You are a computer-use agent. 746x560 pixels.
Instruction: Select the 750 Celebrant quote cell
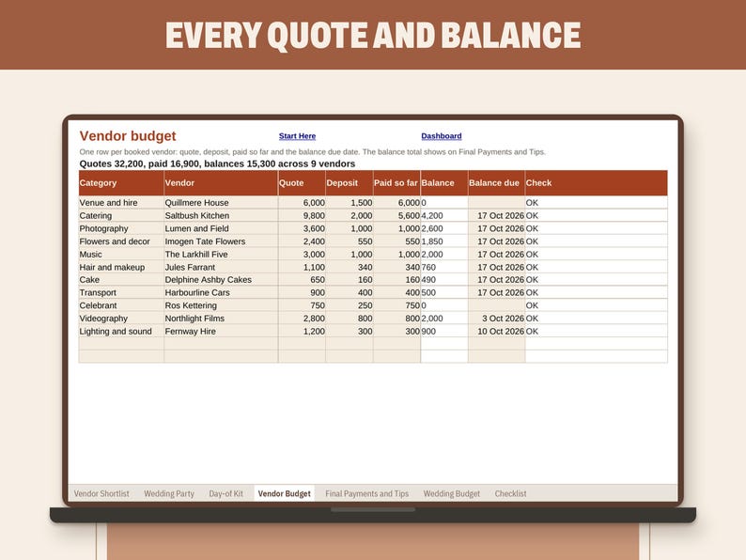(x=302, y=305)
